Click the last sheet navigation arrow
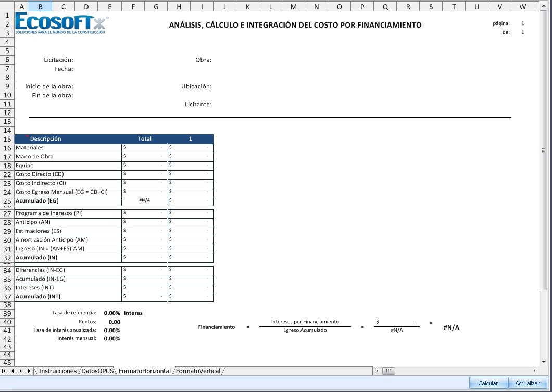Viewport: 552px width, 392px height. (29, 371)
